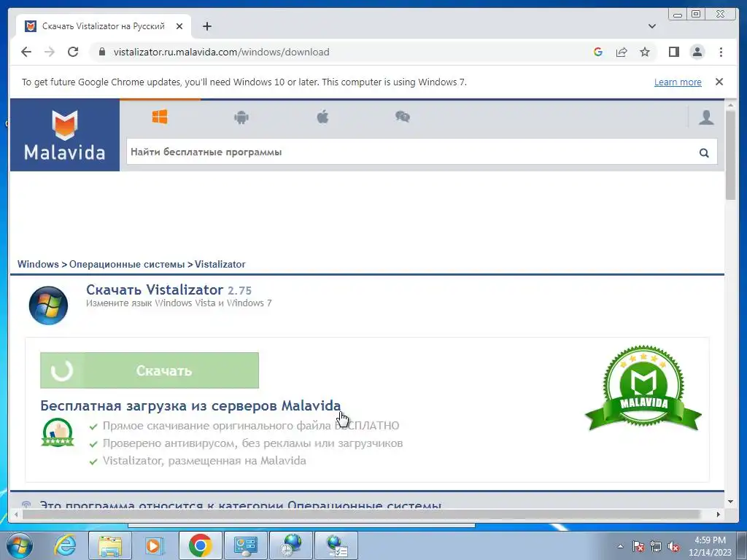
Task: Click the magnifier search button
Action: 704,152
